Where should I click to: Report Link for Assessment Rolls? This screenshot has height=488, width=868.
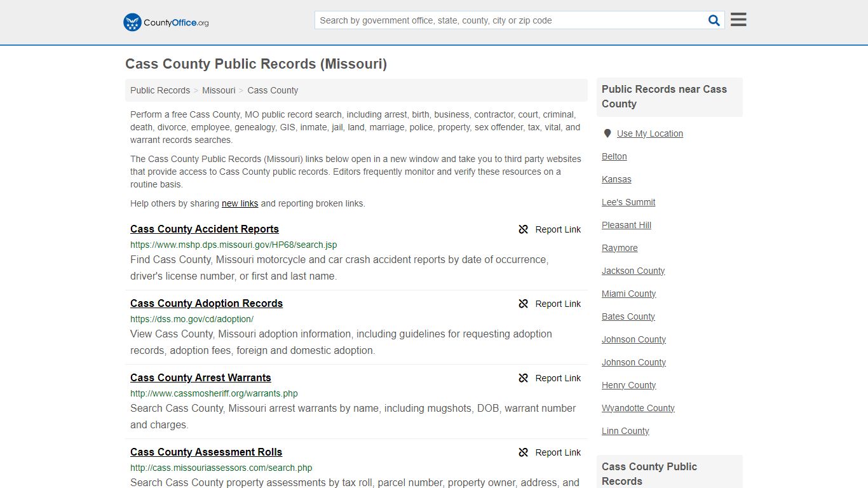coord(558,452)
